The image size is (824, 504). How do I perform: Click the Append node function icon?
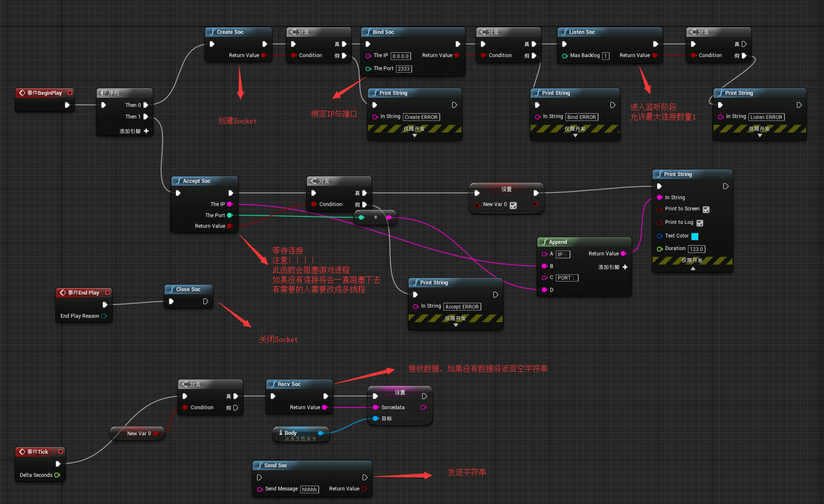[x=544, y=242]
